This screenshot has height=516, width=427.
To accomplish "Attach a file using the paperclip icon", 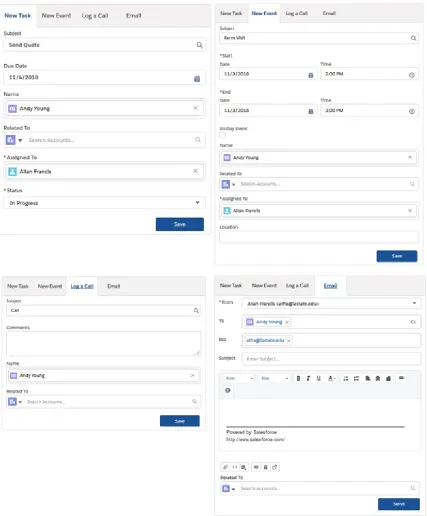I will [225, 467].
